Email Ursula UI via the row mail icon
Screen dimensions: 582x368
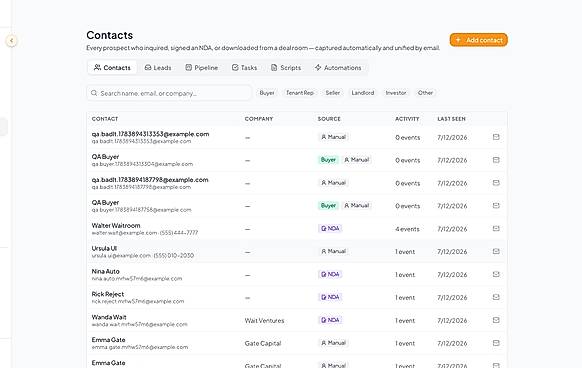(496, 251)
